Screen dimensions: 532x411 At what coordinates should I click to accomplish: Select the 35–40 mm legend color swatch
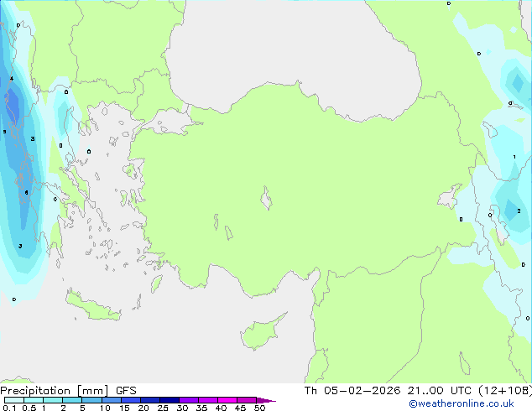(x=208, y=400)
